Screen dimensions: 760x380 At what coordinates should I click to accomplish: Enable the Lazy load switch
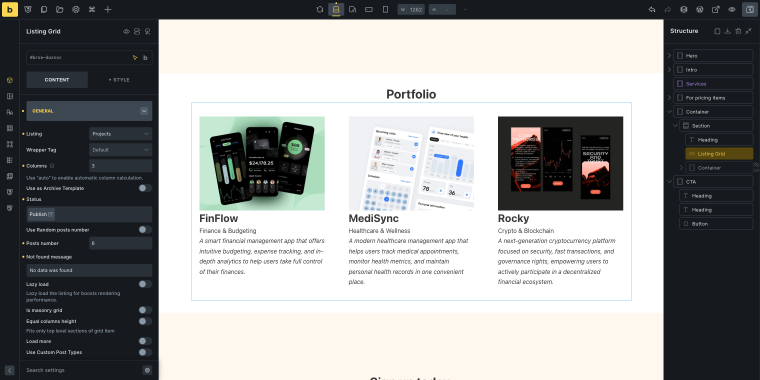145,284
